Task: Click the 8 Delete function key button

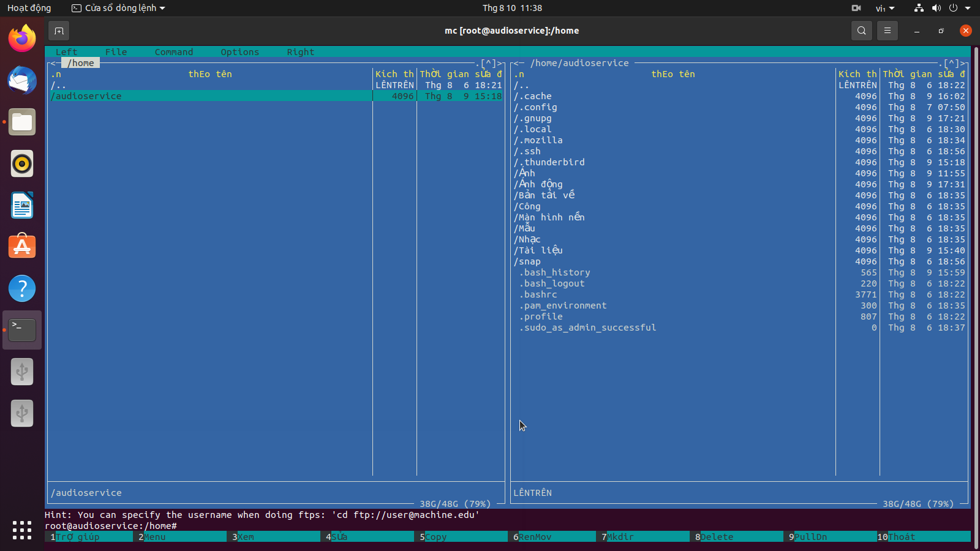Action: point(739,537)
